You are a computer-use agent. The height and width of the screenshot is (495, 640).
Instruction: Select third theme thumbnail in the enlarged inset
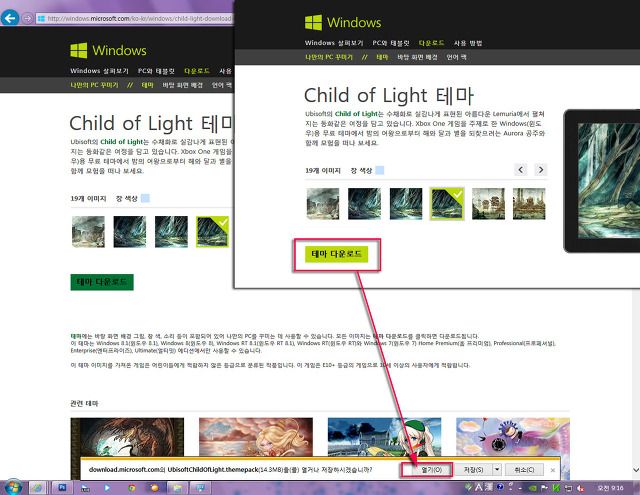pyautogui.click(x=406, y=204)
